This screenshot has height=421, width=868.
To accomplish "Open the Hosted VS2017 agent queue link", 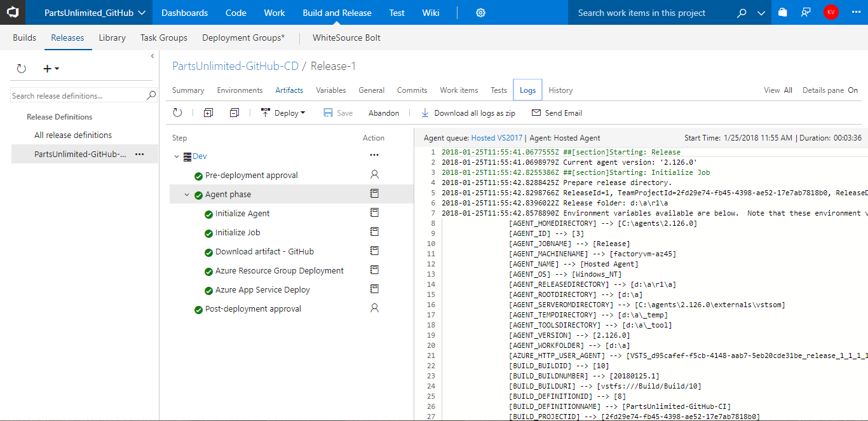I will pyautogui.click(x=497, y=137).
